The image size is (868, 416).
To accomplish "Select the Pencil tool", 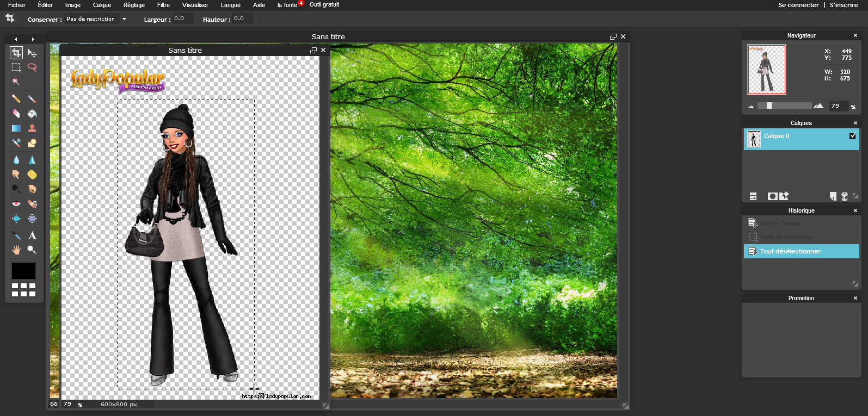I will coord(16,99).
